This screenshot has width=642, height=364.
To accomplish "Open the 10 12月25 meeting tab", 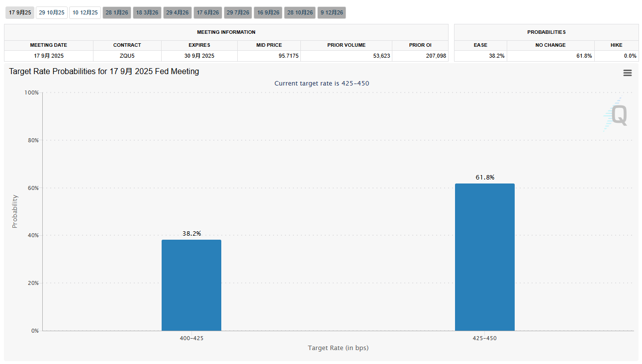I will (85, 12).
